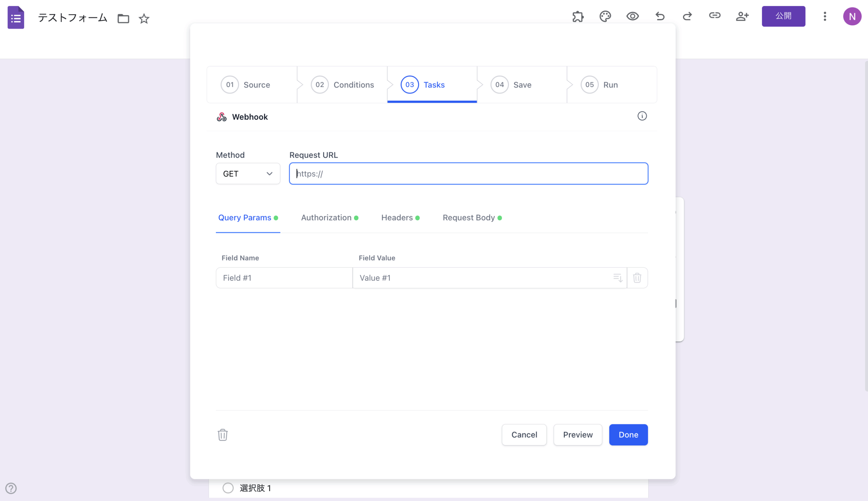Copy the form link
This screenshot has height=501, width=868.
pos(715,16)
